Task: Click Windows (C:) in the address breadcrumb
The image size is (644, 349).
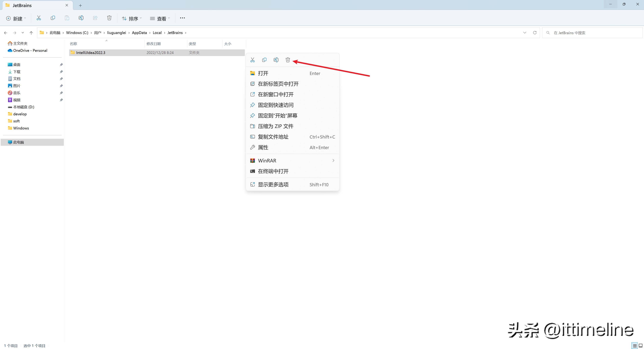Action: coord(77,33)
